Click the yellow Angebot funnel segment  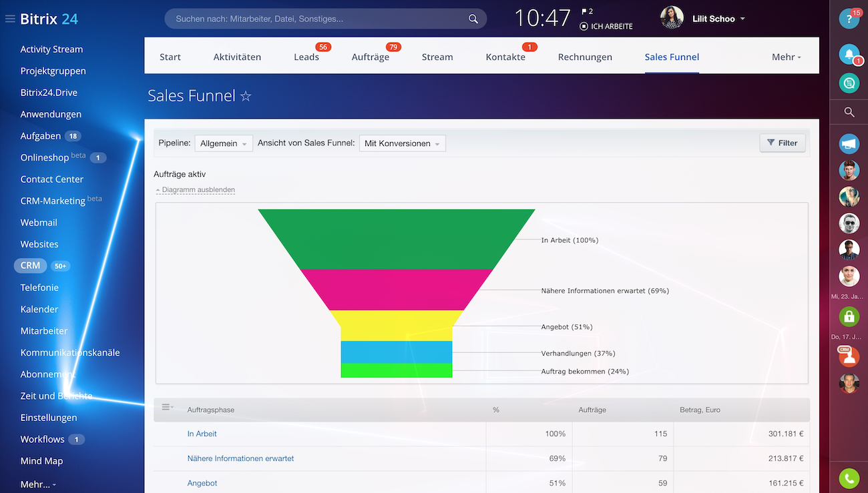click(x=397, y=326)
